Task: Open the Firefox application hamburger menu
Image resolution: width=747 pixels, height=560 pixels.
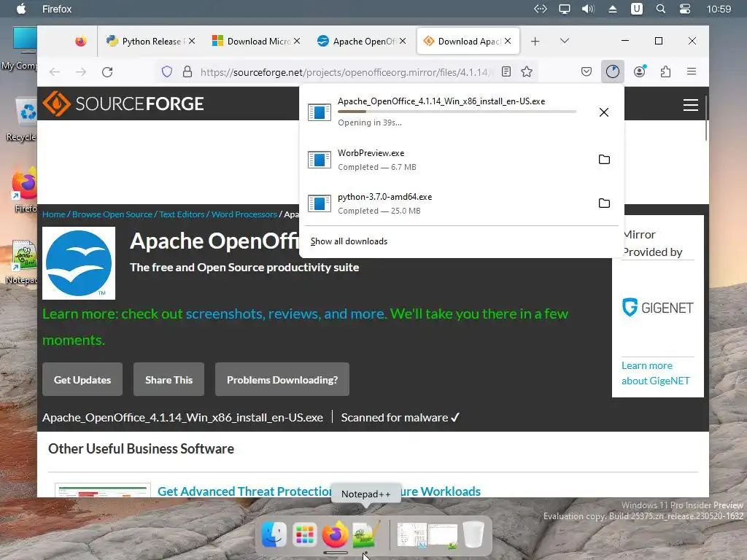Action: coord(692,72)
